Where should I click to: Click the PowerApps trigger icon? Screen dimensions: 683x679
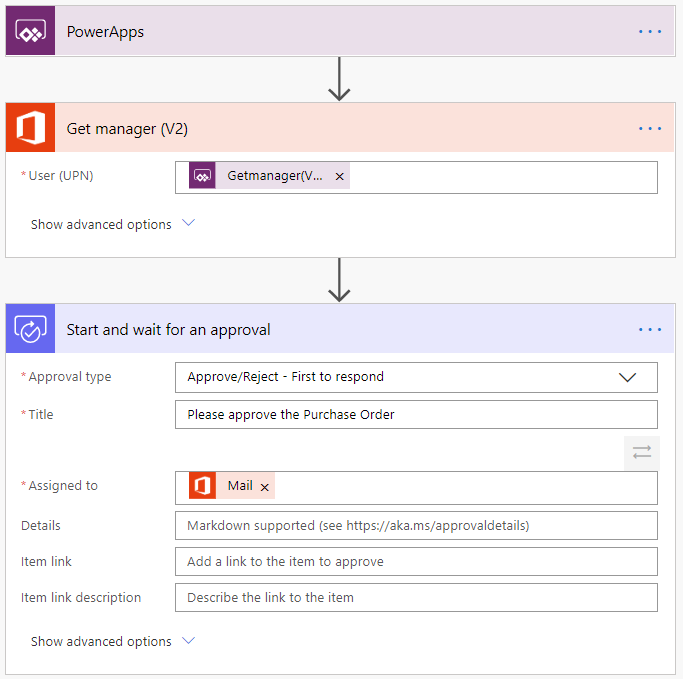click(x=30, y=30)
